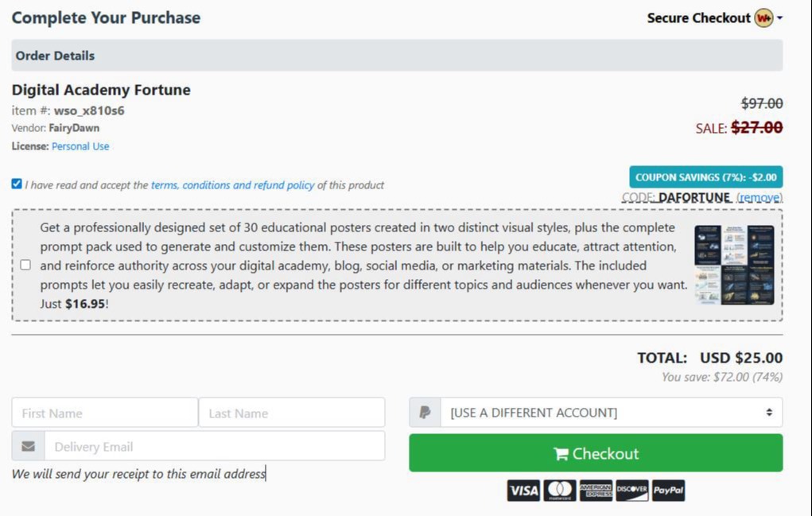Click the green Checkout button
The image size is (812, 516).
(596, 452)
